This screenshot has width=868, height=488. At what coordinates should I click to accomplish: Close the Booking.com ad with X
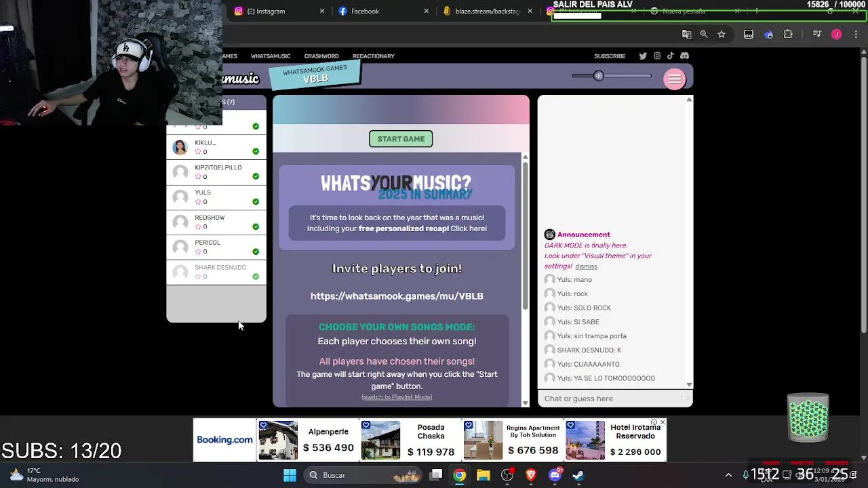pos(663,422)
